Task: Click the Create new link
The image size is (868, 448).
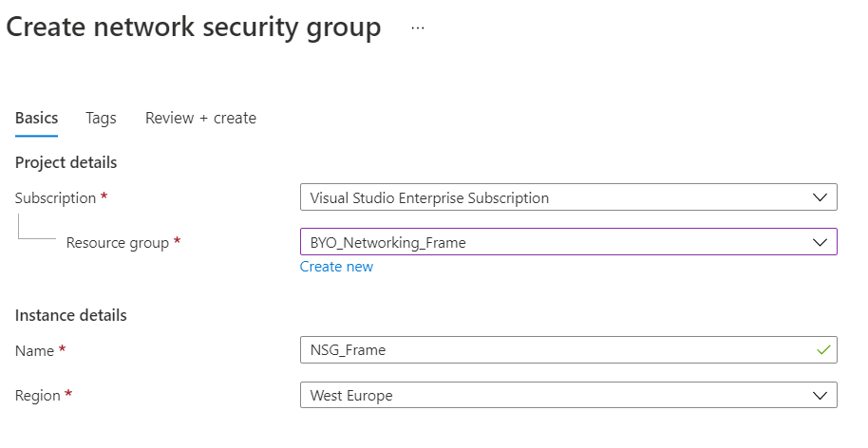Action: point(336,267)
